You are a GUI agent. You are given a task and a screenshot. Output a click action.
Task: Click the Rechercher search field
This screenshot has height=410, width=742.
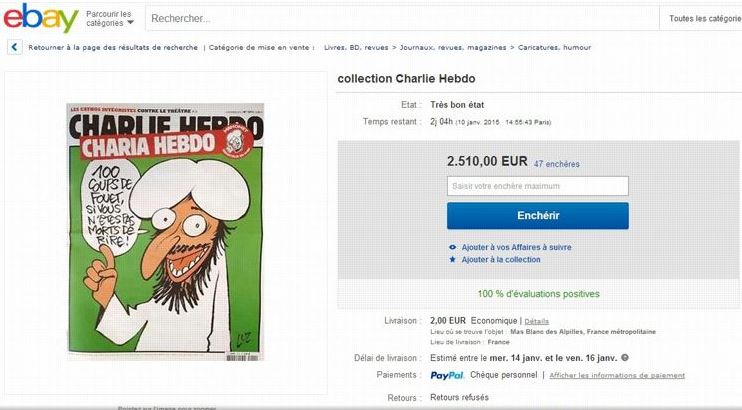[402, 18]
